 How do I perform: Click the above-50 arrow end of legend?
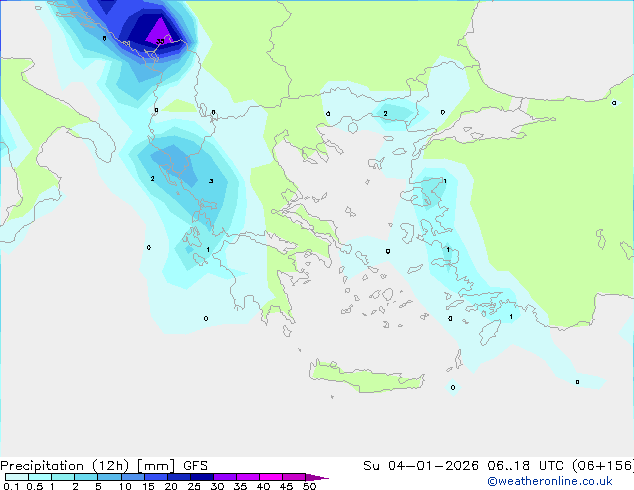(x=317, y=477)
